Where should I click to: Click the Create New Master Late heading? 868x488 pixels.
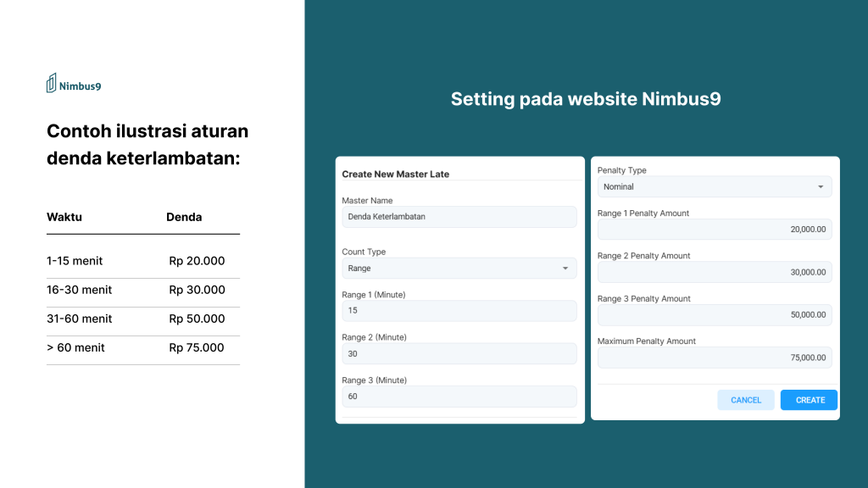396,174
